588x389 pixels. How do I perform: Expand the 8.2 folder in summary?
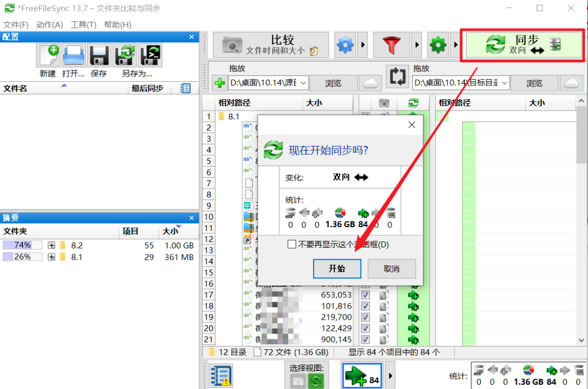click(51, 245)
